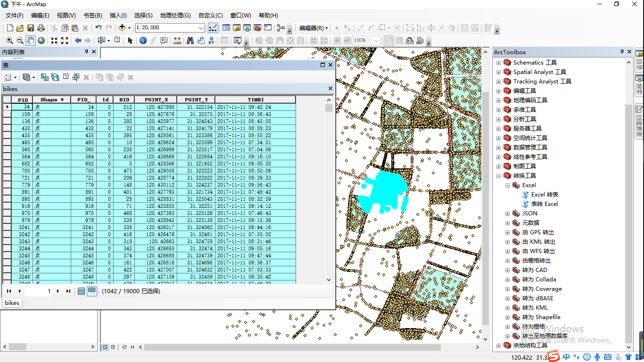Viewport: 644px width, 362px height.
Task: Show all records view button
Action: click(82, 291)
